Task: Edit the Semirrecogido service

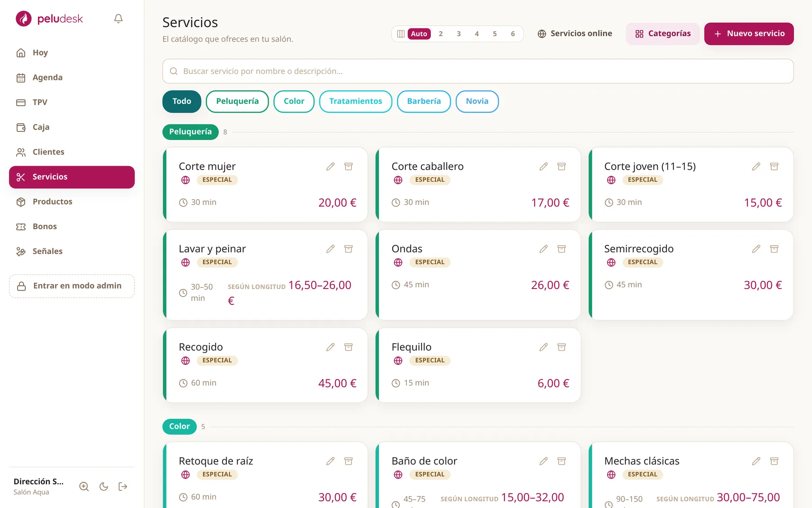Action: [757, 249]
